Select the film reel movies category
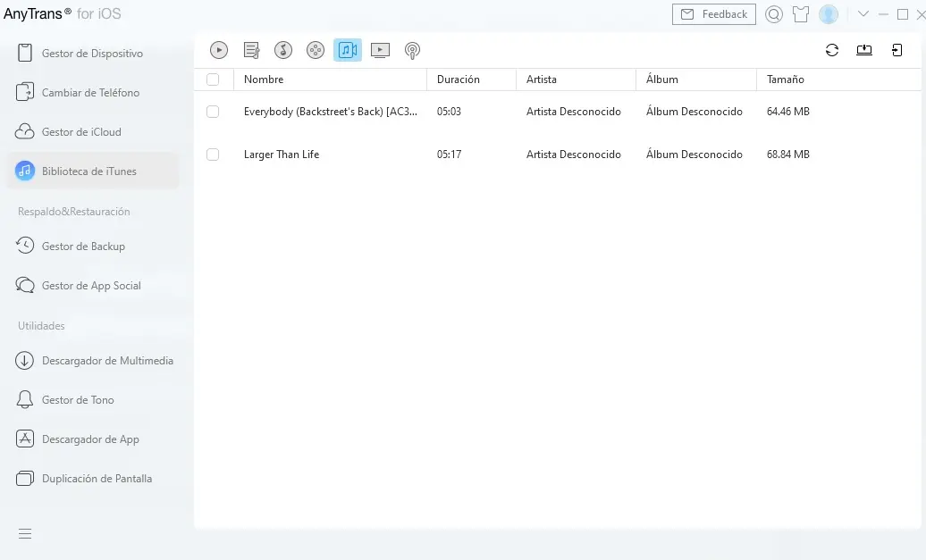926x560 pixels. pos(316,50)
